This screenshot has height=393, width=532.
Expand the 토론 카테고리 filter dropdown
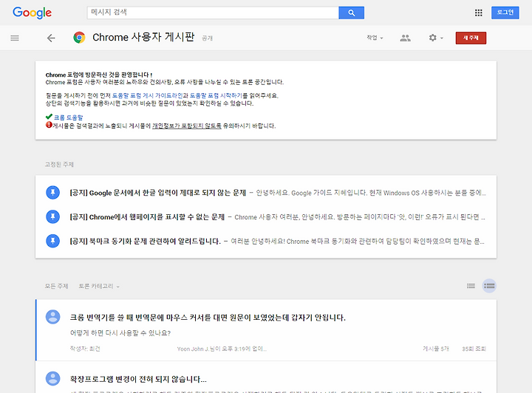(x=99, y=286)
